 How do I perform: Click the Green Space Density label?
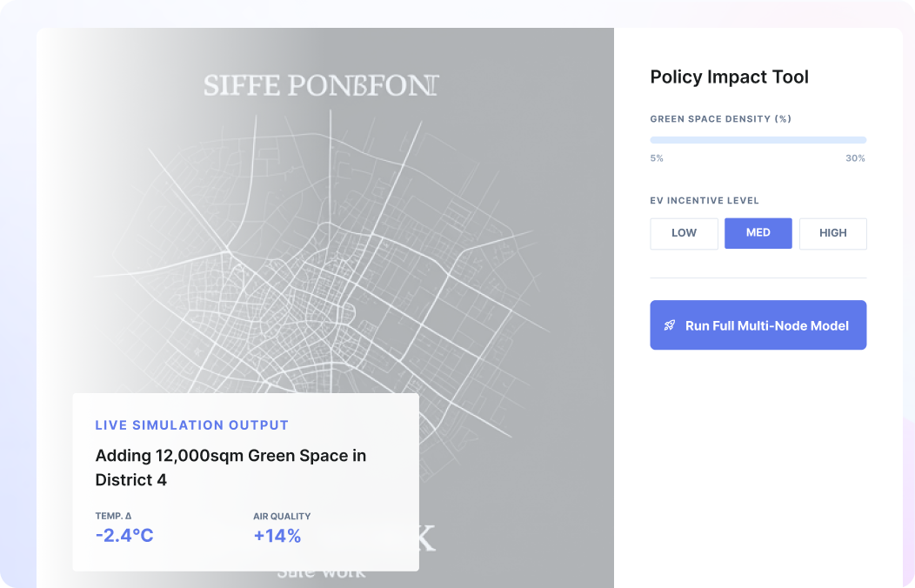pyautogui.click(x=720, y=118)
